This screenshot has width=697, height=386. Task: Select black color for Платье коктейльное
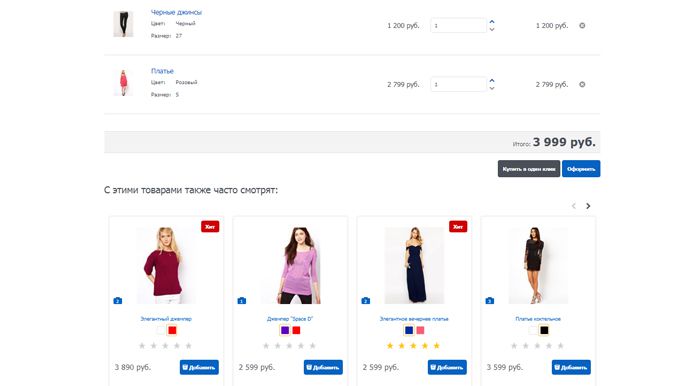coord(544,330)
